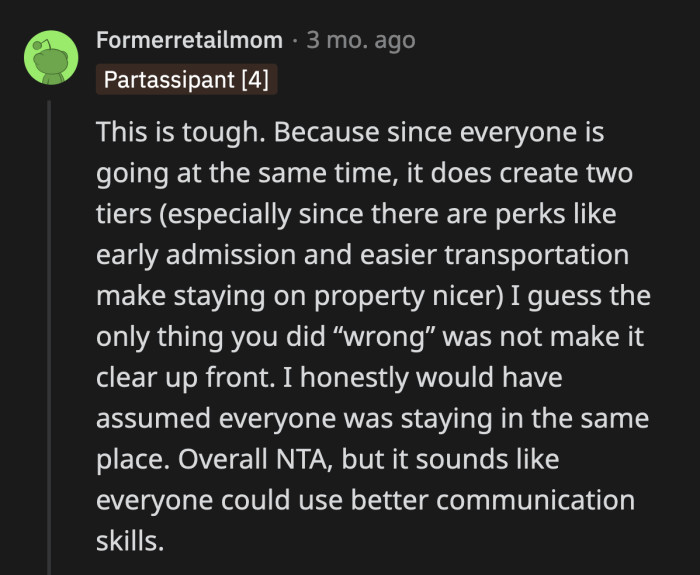Click the final word "skills." in the comment
700x575 pixels.
tap(128, 540)
